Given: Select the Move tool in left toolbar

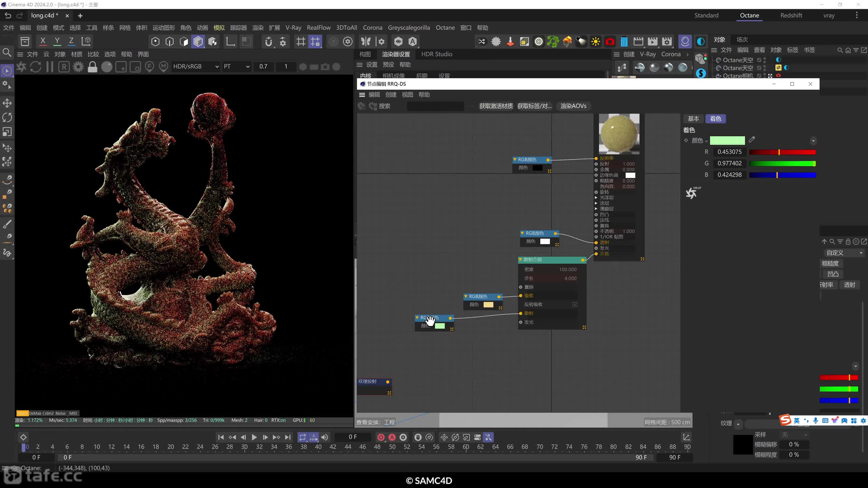Looking at the screenshot, I should pyautogui.click(x=7, y=103).
